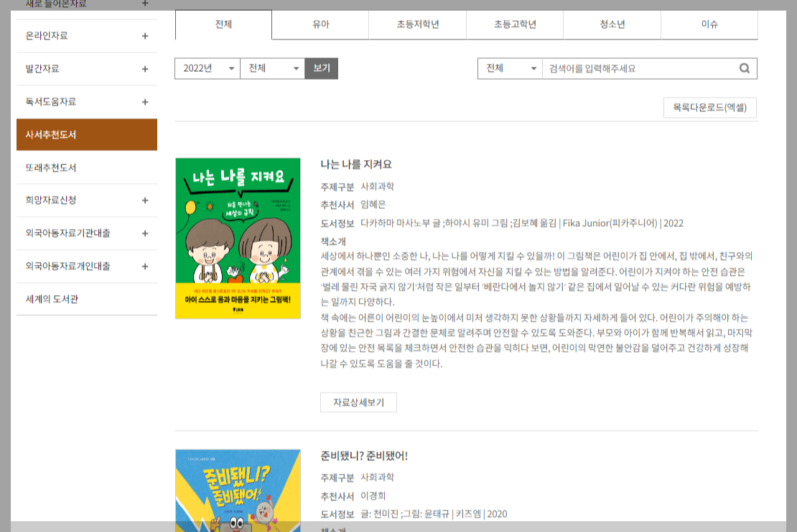The height and width of the screenshot is (532, 797).
Task: Expand the 독서도움자료 plus icon
Action: coord(145,102)
